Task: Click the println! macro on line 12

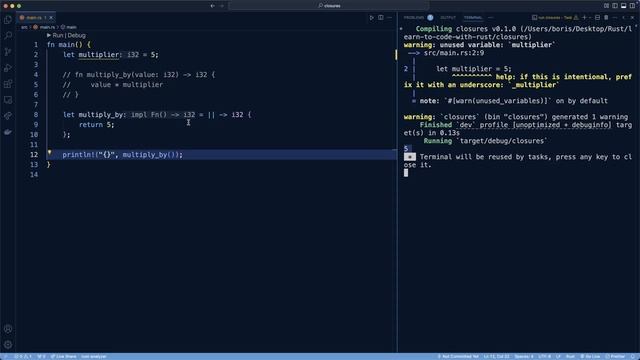Action: pos(78,155)
